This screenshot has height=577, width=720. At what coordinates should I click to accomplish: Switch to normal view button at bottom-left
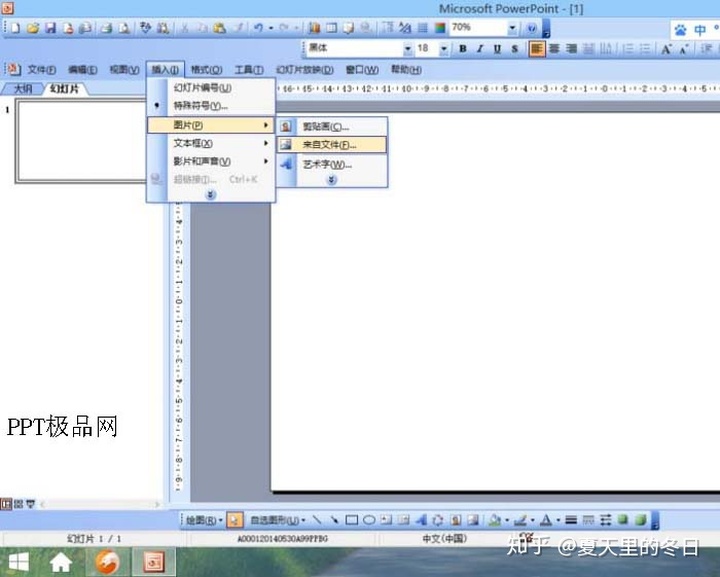6,504
